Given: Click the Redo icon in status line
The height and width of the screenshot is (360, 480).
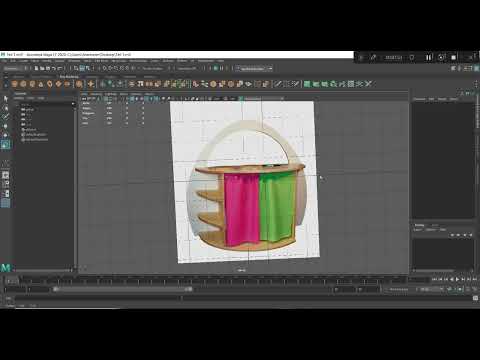Looking at the screenshot, I should tap(60, 68).
